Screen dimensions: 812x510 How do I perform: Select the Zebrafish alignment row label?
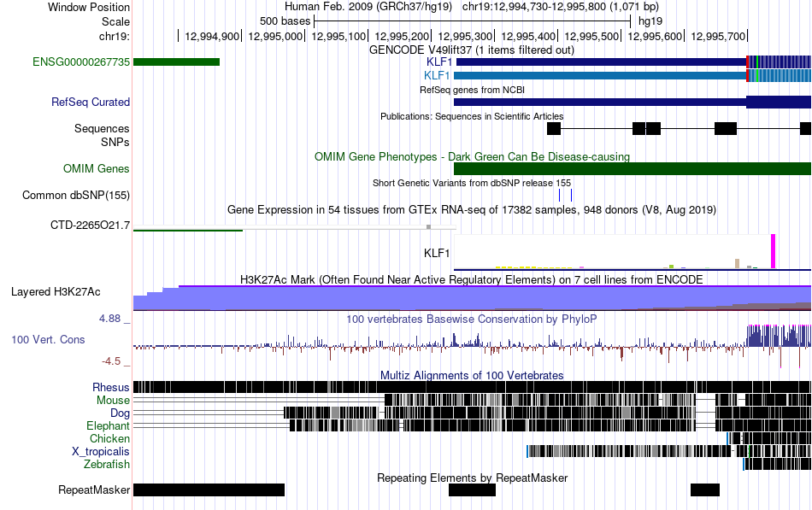coord(107,465)
